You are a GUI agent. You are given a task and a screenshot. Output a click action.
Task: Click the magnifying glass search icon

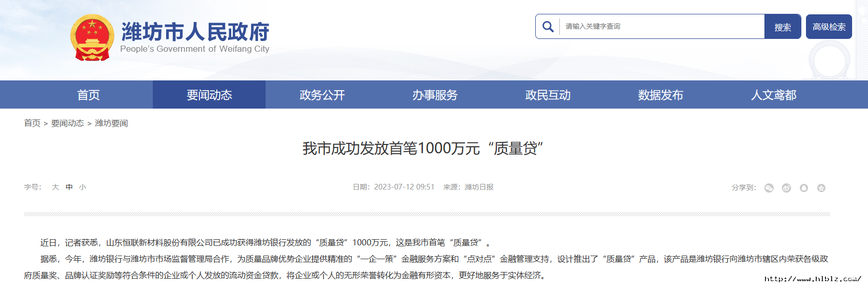[x=548, y=27]
